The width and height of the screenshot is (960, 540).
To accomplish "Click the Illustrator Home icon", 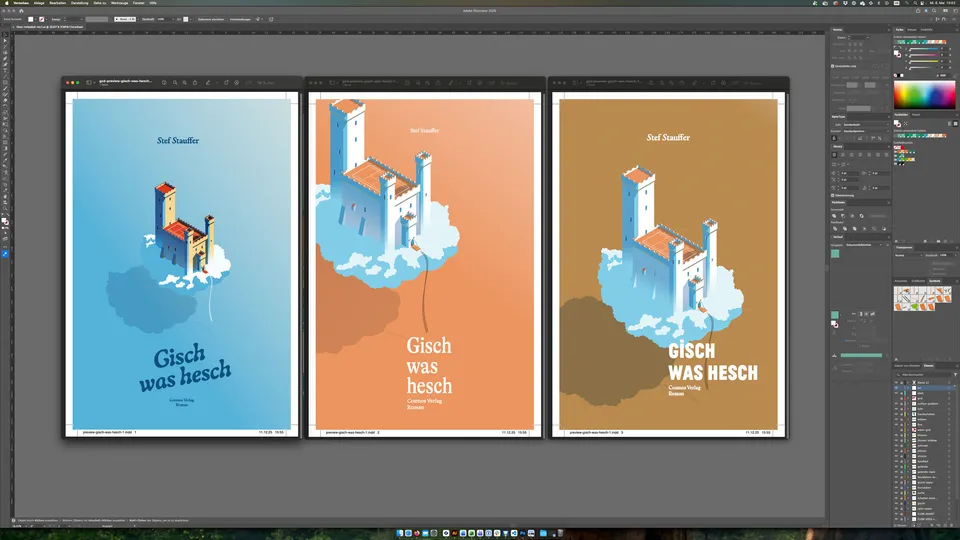I will pos(21,10).
